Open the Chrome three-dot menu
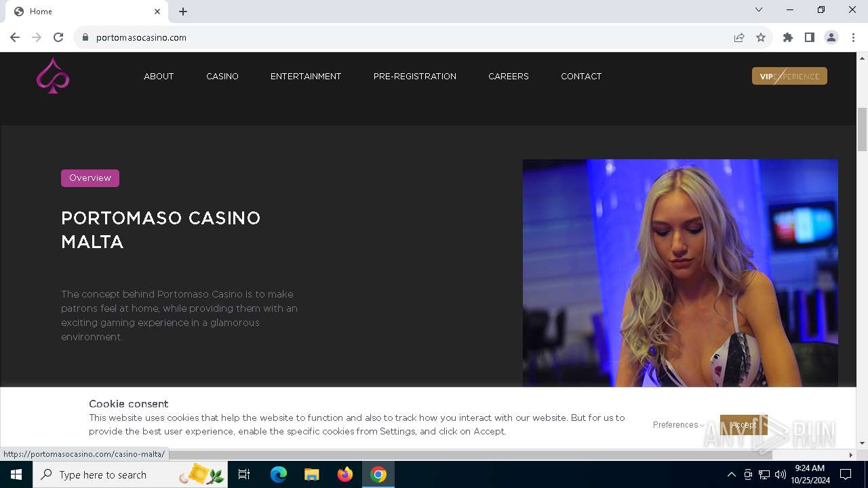Screen dimensions: 868x488 [x=853, y=37]
